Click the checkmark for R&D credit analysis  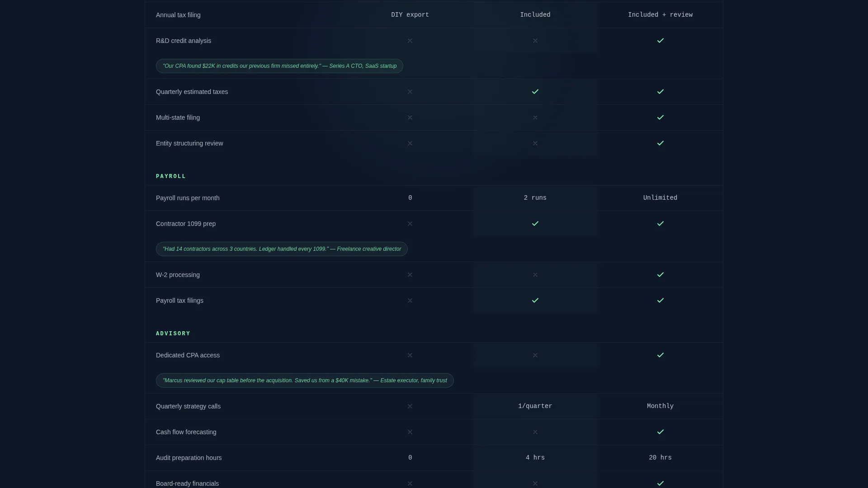coord(660,41)
